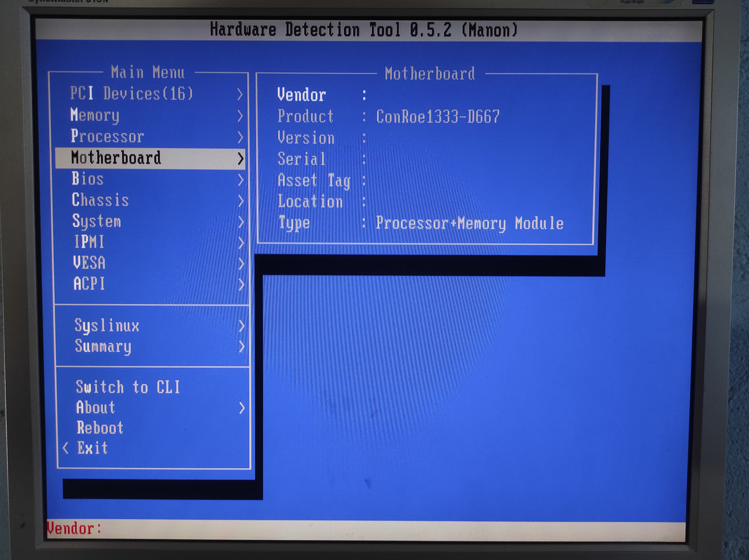The image size is (749, 560).
Task: Click Switch to CLI
Action: [x=128, y=387]
